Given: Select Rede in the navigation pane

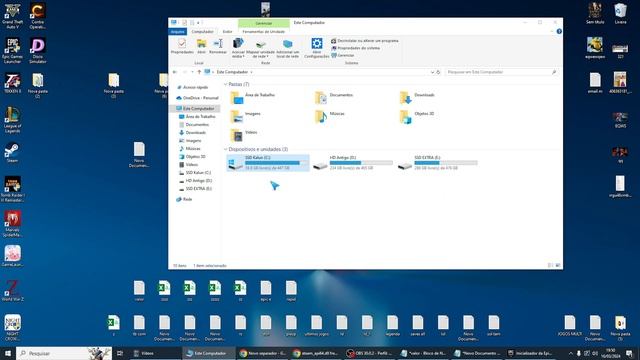Looking at the screenshot, I should pos(187,199).
